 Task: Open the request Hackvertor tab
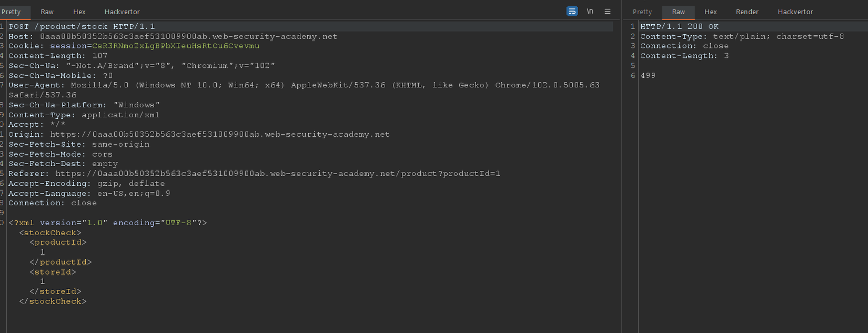(x=122, y=12)
